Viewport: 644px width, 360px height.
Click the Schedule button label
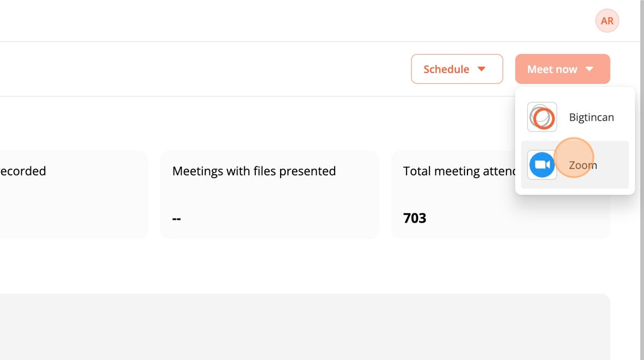(x=446, y=69)
